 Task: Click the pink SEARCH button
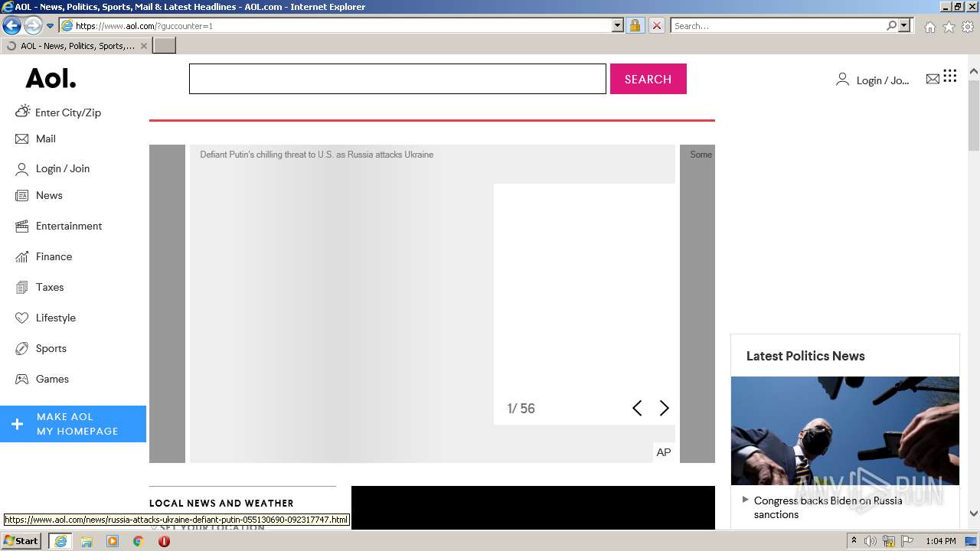pyautogui.click(x=648, y=79)
